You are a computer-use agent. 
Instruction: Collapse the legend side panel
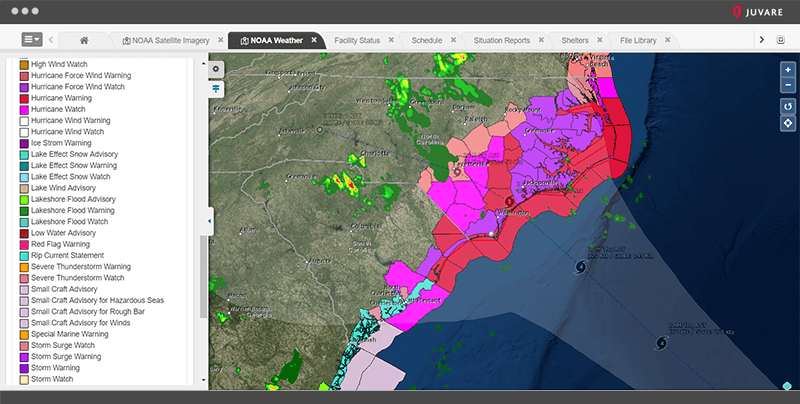coord(210,220)
